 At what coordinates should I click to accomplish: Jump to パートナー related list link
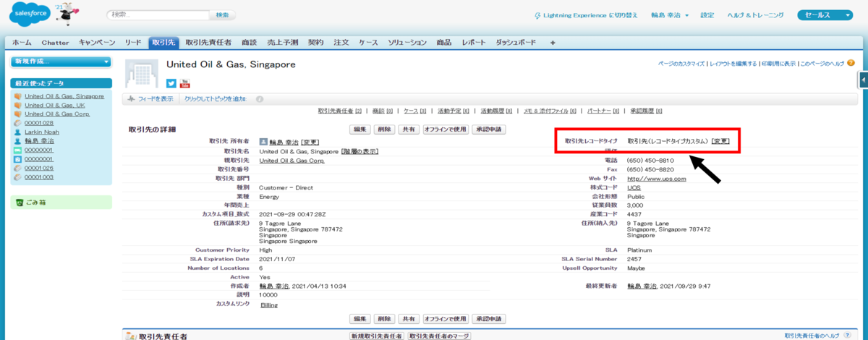coord(602,111)
